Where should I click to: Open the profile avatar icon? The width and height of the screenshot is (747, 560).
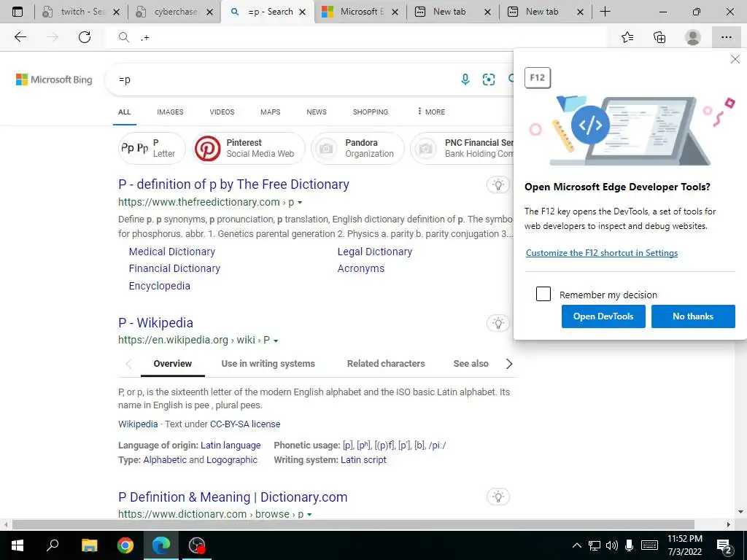pos(693,37)
